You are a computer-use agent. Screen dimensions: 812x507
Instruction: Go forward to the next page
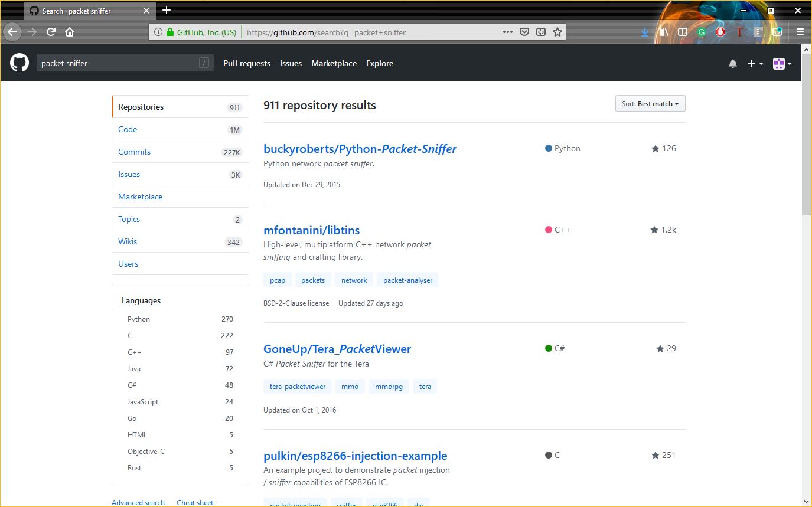click(x=32, y=32)
